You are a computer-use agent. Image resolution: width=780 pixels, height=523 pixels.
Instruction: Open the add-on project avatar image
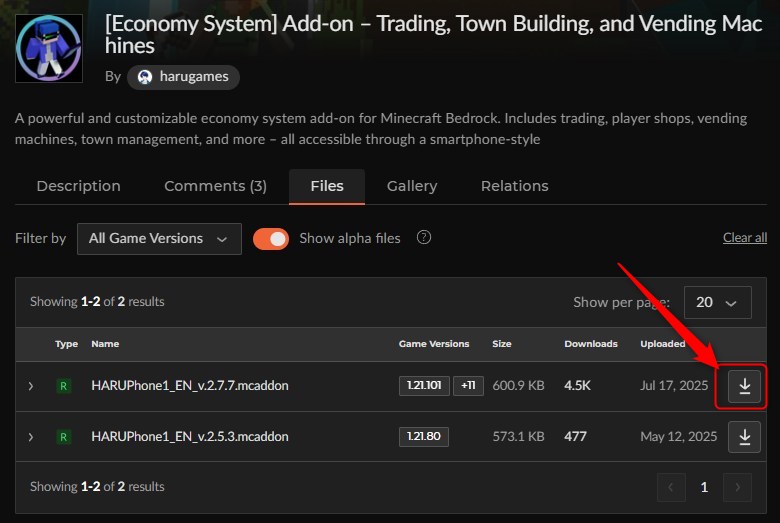point(49,48)
